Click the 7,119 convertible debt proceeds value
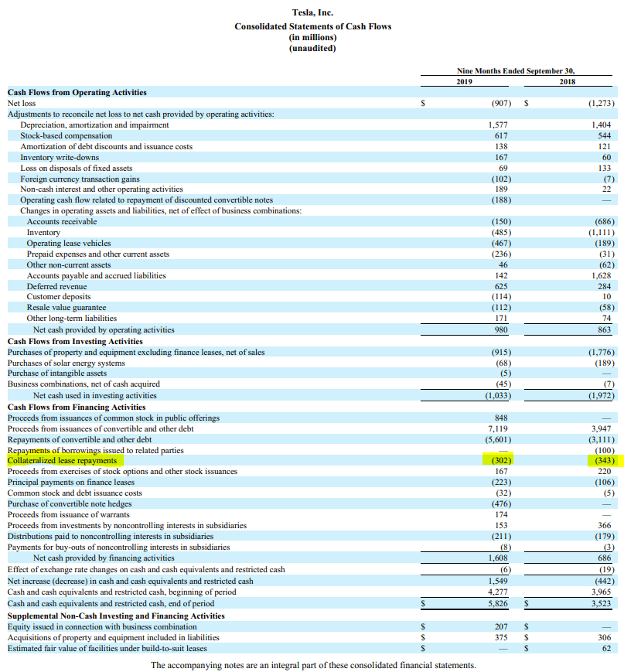The image size is (624, 672). (497, 428)
